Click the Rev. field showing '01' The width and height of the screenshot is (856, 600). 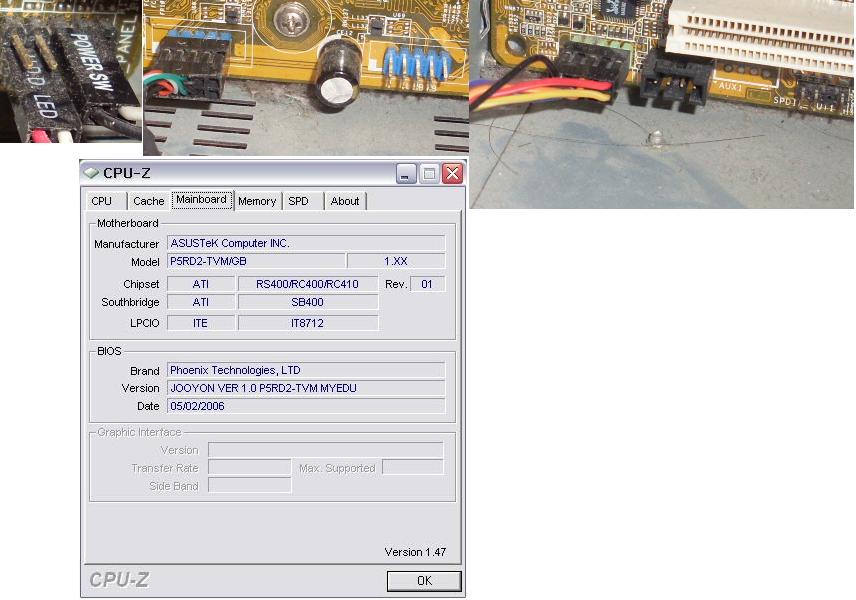click(427, 284)
